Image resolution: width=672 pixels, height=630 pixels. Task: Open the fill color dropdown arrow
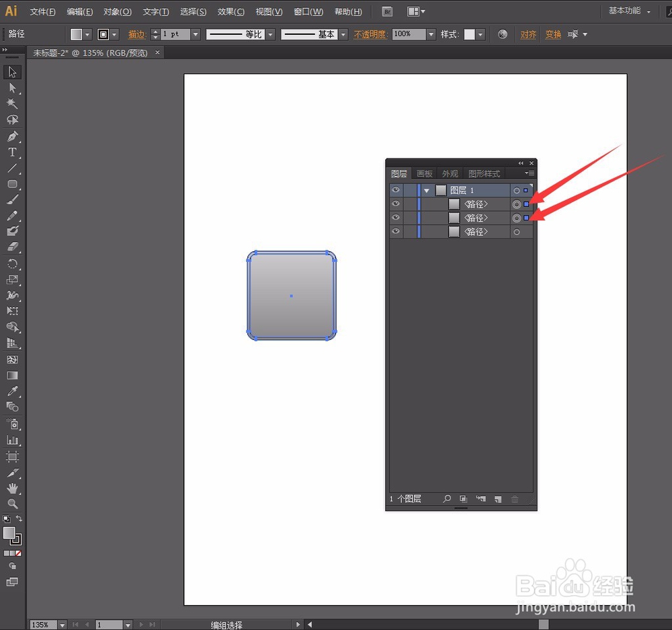(87, 34)
